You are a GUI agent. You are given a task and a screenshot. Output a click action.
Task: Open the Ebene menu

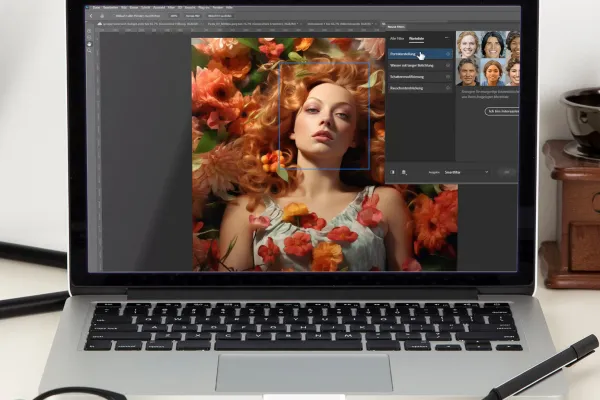(134, 7)
